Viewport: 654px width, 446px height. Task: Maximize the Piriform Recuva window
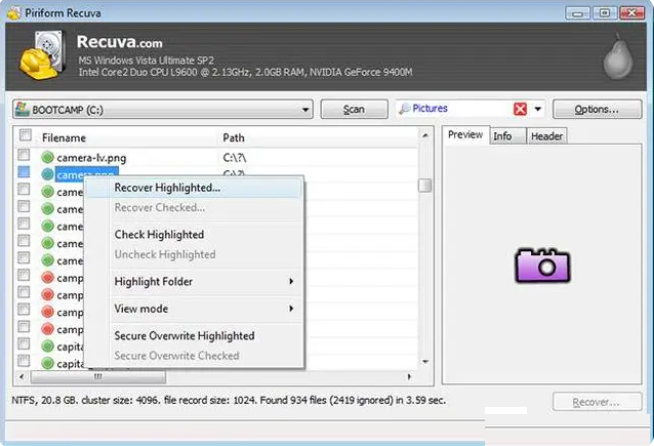coord(605,13)
